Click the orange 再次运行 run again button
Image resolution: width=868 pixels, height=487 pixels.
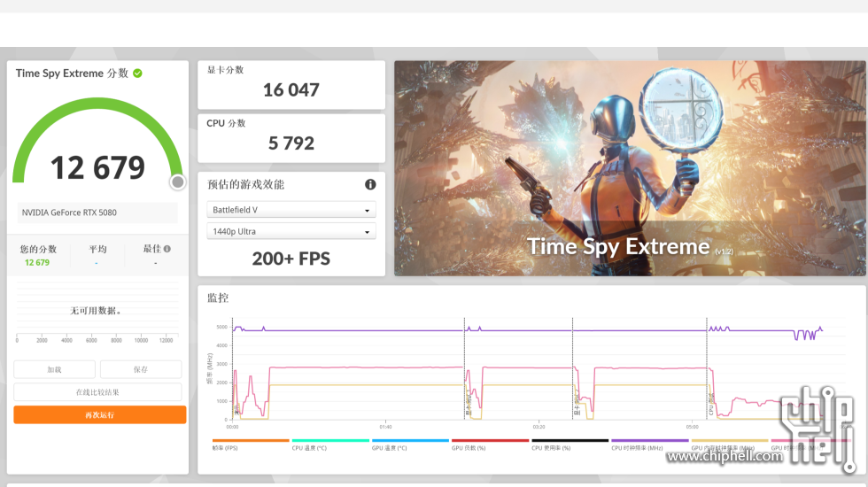[x=99, y=414]
